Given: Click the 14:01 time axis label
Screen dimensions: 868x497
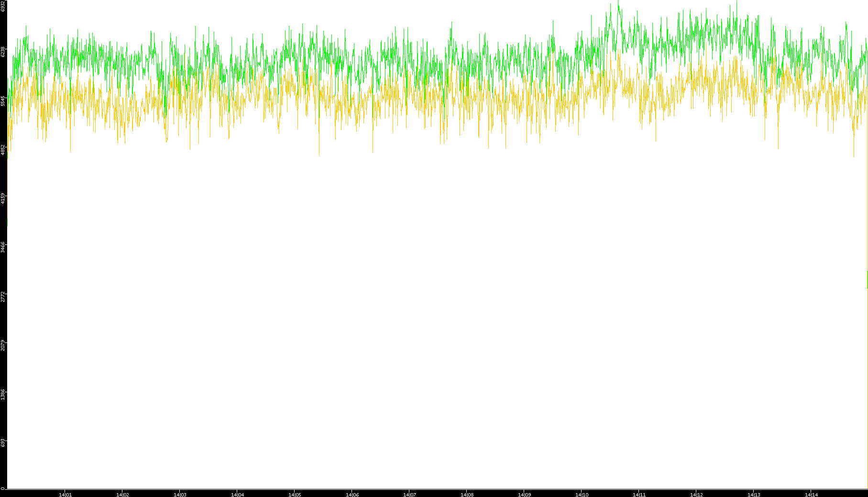Looking at the screenshot, I should (x=65, y=495).
